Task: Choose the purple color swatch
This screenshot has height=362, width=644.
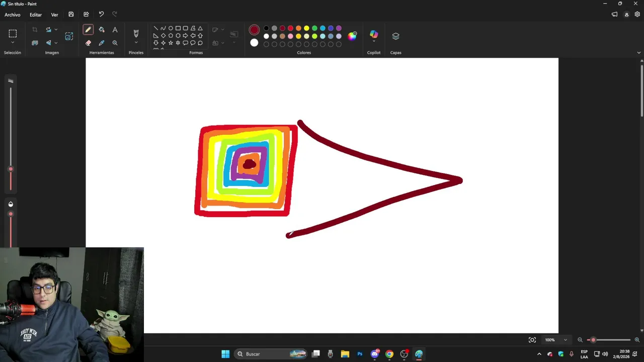Action: [339, 28]
